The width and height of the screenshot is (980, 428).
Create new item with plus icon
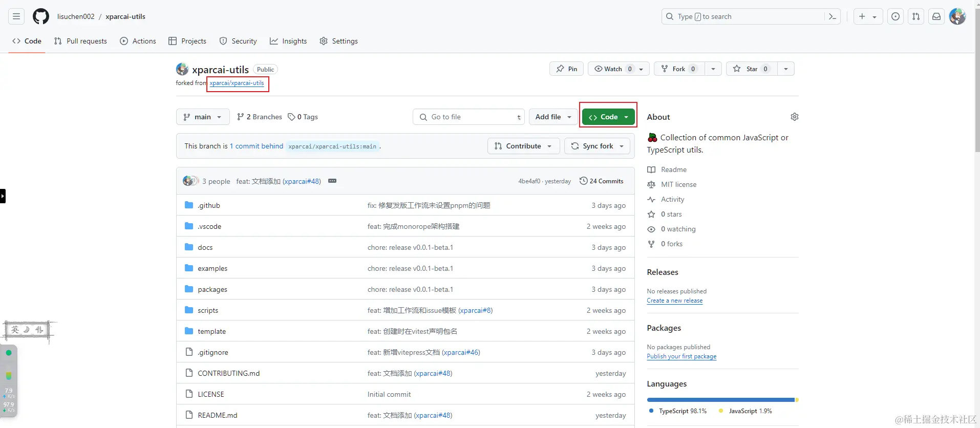(862, 16)
